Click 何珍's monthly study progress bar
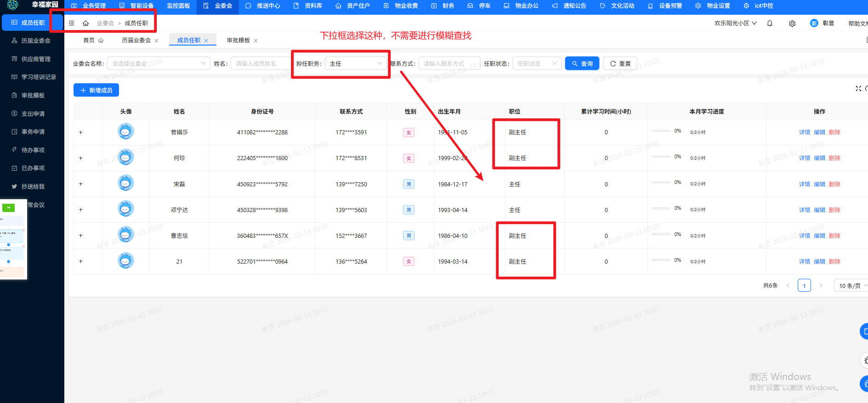This screenshot has width=868, height=403. (x=661, y=157)
